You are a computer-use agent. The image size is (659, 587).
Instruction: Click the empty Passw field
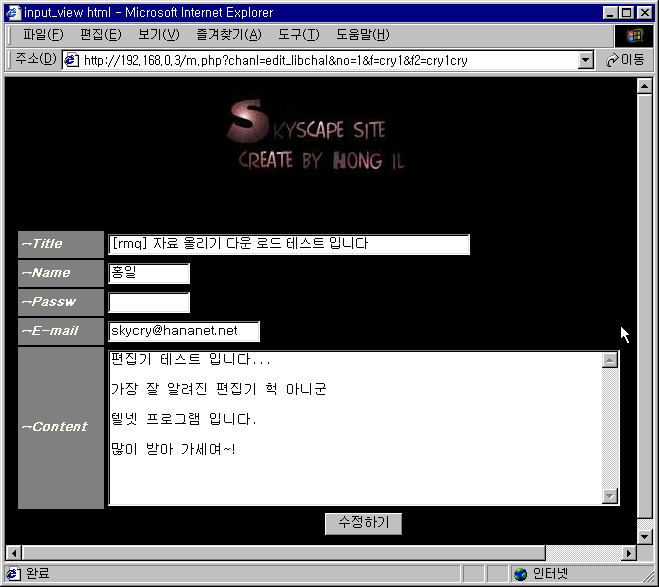click(149, 303)
